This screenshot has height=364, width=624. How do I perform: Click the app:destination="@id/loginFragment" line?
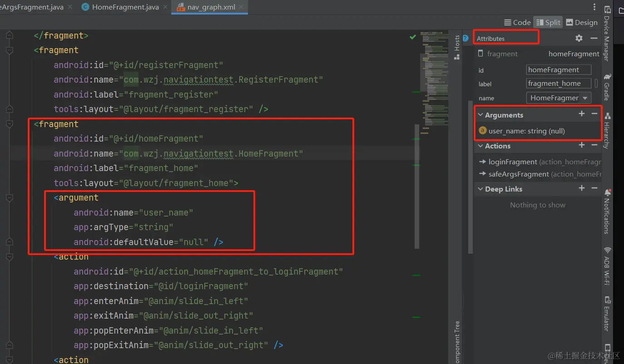(161, 286)
